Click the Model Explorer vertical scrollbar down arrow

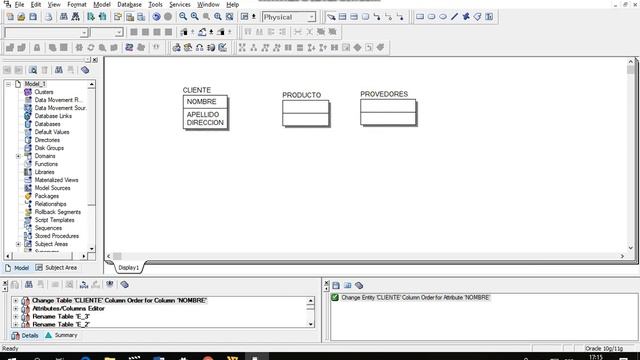point(91,249)
